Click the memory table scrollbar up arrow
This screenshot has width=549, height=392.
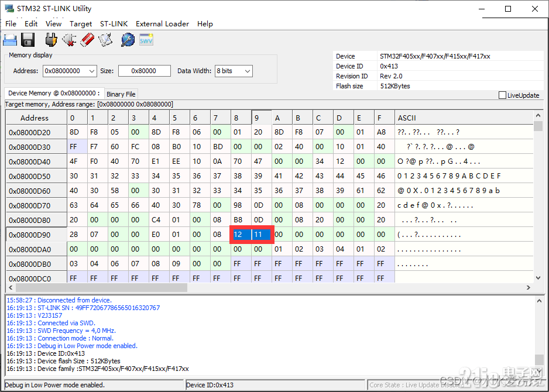point(538,115)
